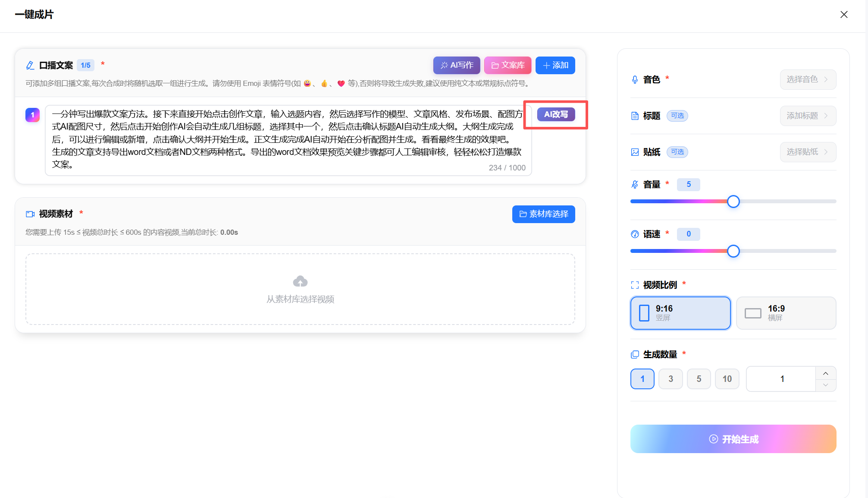
Task: Click the copy icon beside 生成数量
Action: coord(635,355)
